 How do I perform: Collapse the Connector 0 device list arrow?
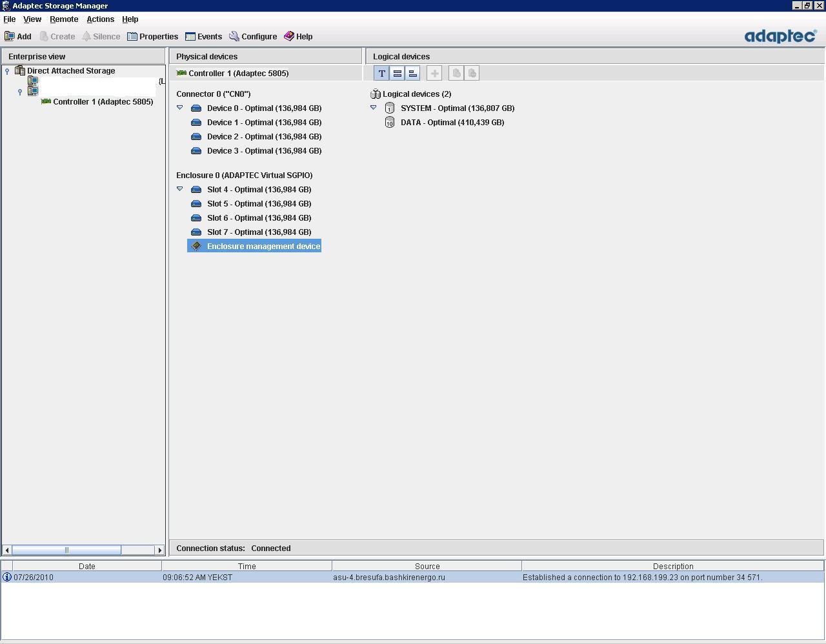point(180,108)
